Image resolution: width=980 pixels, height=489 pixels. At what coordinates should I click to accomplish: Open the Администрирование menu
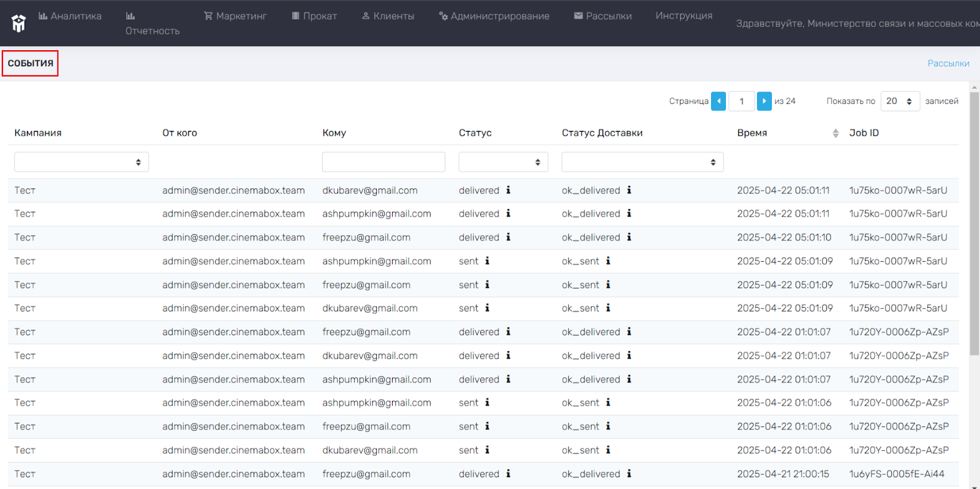[x=494, y=16]
